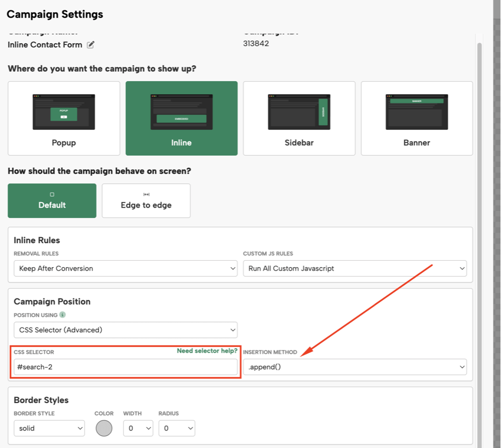Open the border color swatch

tap(104, 428)
